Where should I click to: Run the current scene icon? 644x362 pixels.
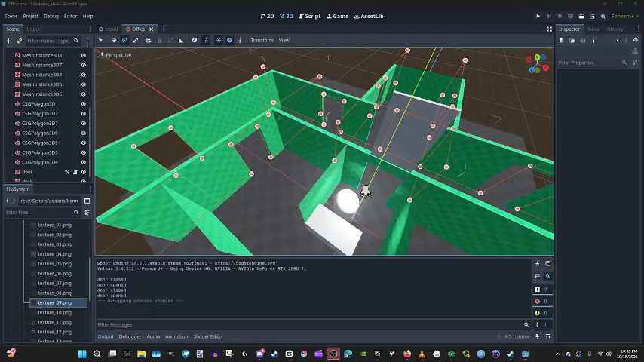click(581, 16)
